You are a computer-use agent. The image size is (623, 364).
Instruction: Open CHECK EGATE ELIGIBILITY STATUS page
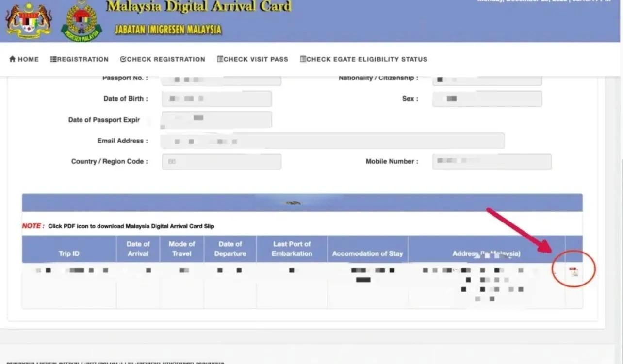(363, 59)
